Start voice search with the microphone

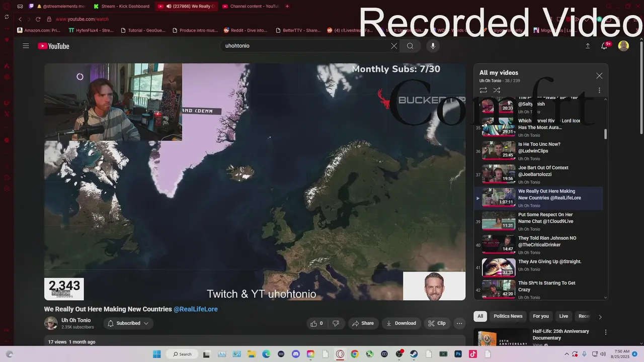tap(433, 46)
